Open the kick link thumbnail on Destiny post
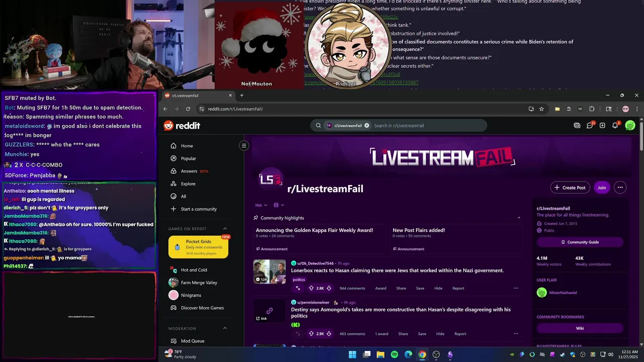Viewport: 644px width, 362px height. 269,311
